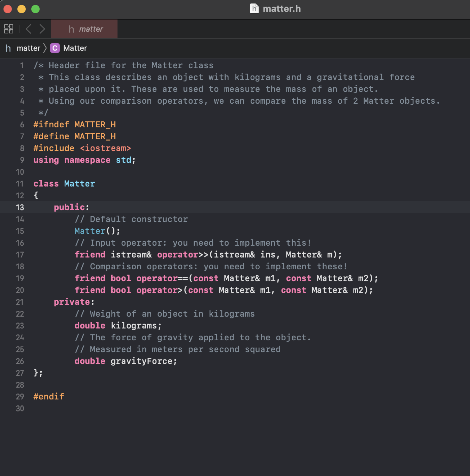Open the matter breadcrumb item
This screenshot has height=476, width=470.
pyautogui.click(x=28, y=48)
